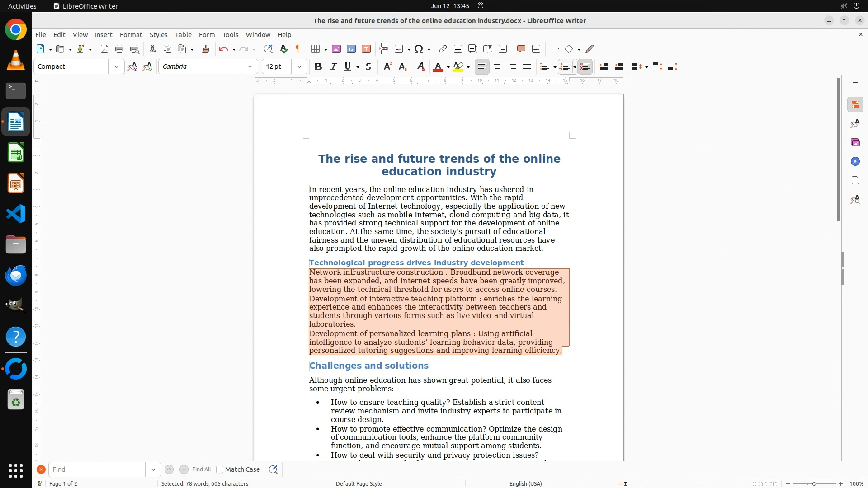Image resolution: width=868 pixels, height=488 pixels.
Task: Open the sidebar Gallery panel icon
Action: [855, 142]
